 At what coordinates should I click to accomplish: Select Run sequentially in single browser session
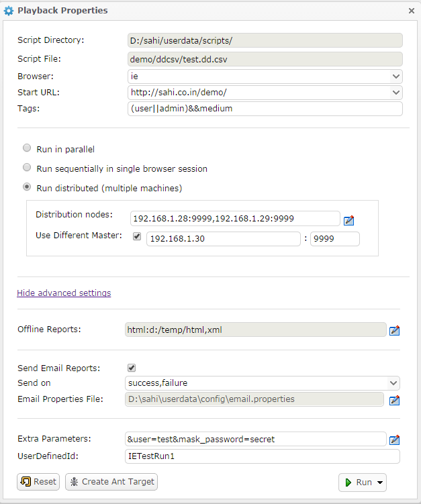[27, 168]
